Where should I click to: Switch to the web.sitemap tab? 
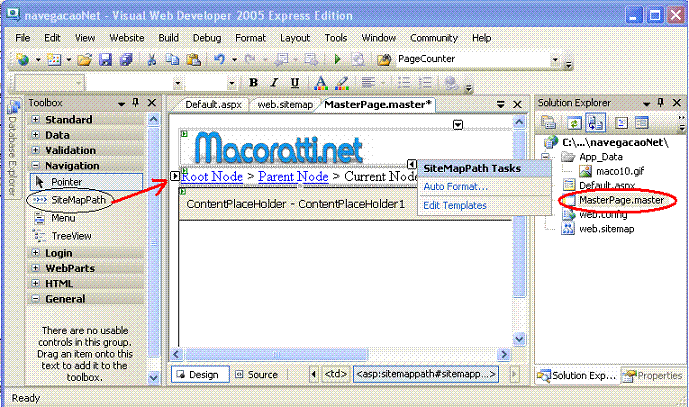tap(284, 105)
